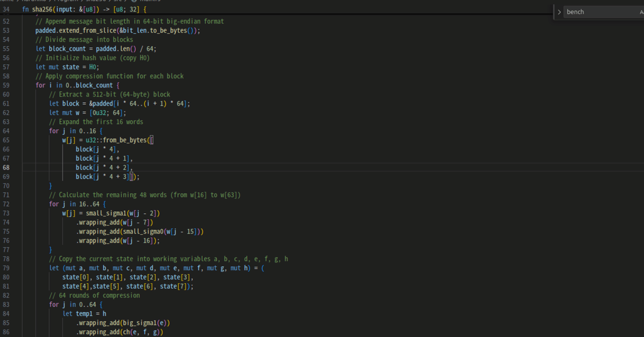Screen dimensions: 644x337
Task: Click the "let block = &padded[i * 64.." line
Action: coord(120,104)
